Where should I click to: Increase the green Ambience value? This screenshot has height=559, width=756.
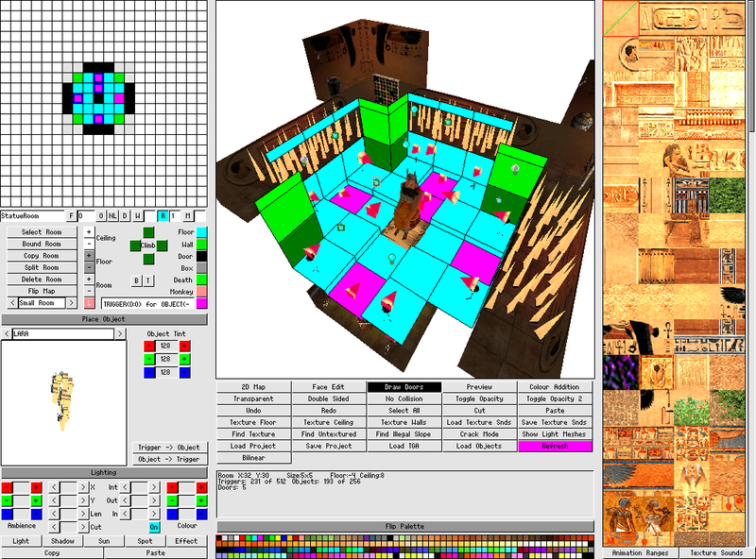36,500
